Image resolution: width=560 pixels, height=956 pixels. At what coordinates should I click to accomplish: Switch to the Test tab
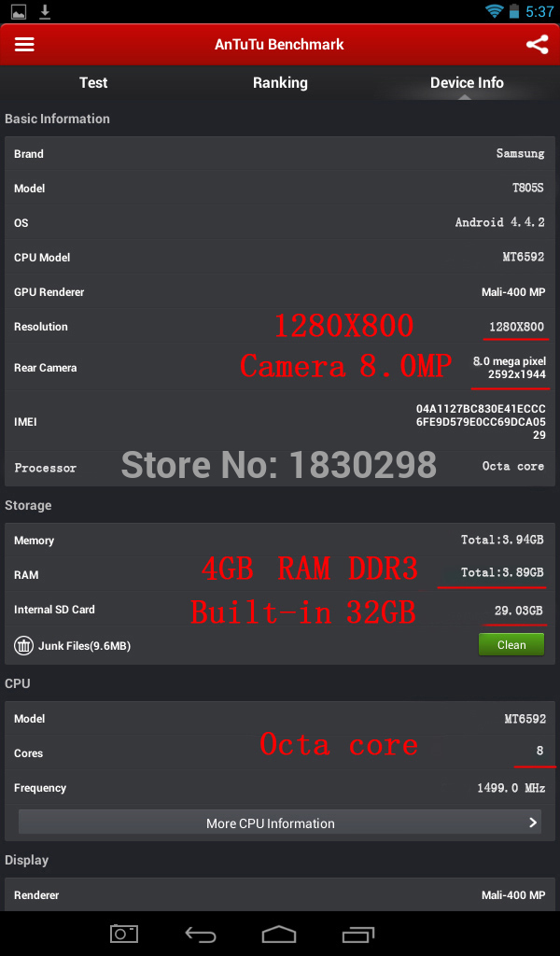click(x=93, y=83)
